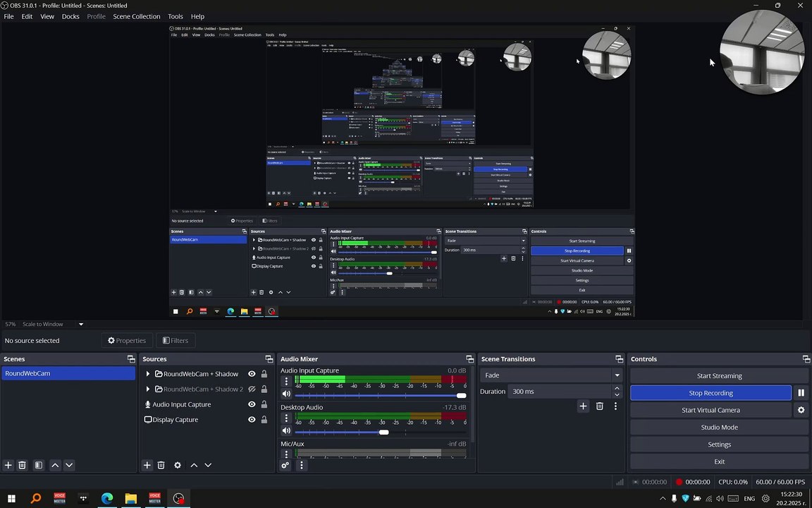Expand RoundWebCam + Shadow group
This screenshot has width=812, height=508.
click(147, 374)
